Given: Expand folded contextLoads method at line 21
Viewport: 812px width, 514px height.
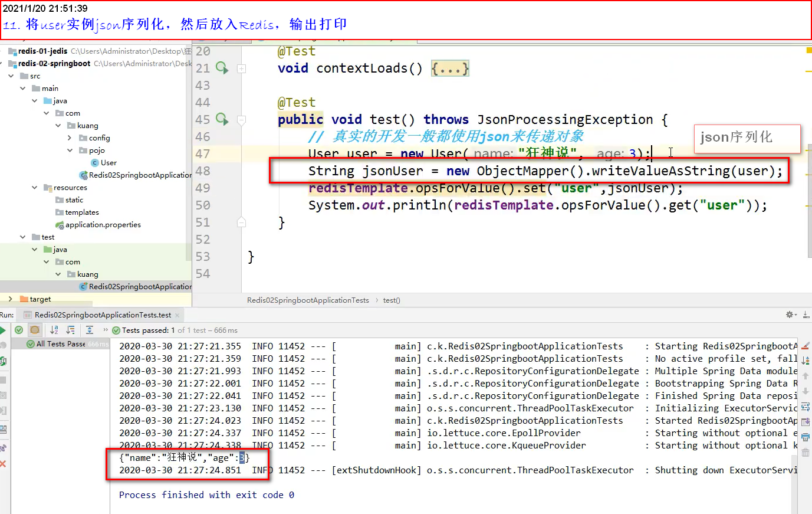Looking at the screenshot, I should (241, 68).
